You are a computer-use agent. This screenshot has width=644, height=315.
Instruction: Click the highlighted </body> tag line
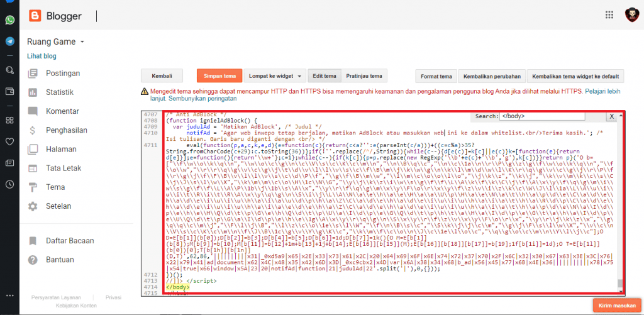pyautogui.click(x=178, y=287)
